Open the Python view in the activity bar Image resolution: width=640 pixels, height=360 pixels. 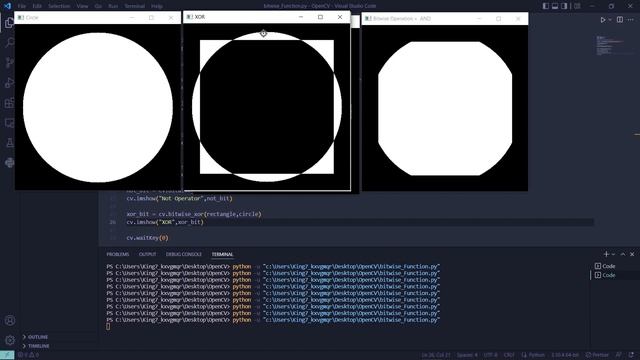point(9,162)
